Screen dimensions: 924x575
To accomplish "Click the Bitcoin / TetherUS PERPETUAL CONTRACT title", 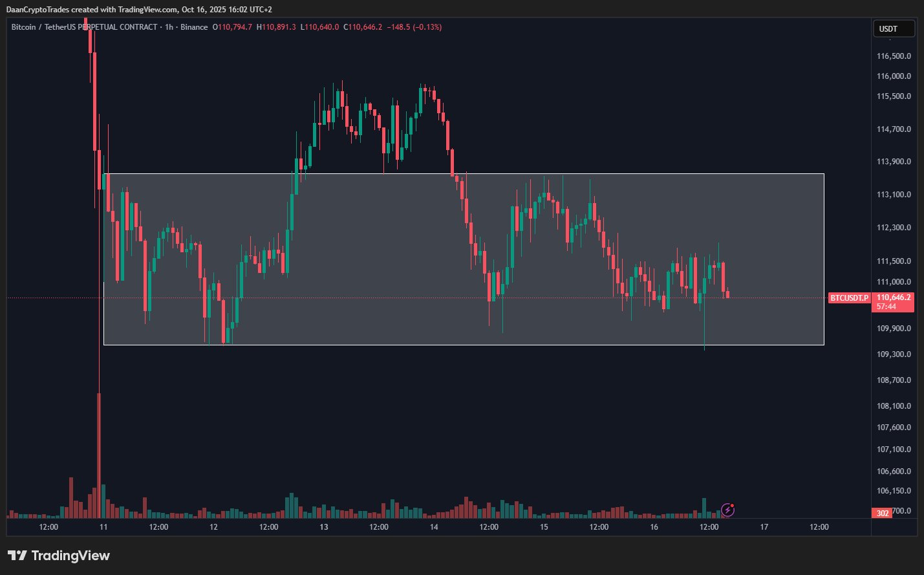I will [84, 27].
